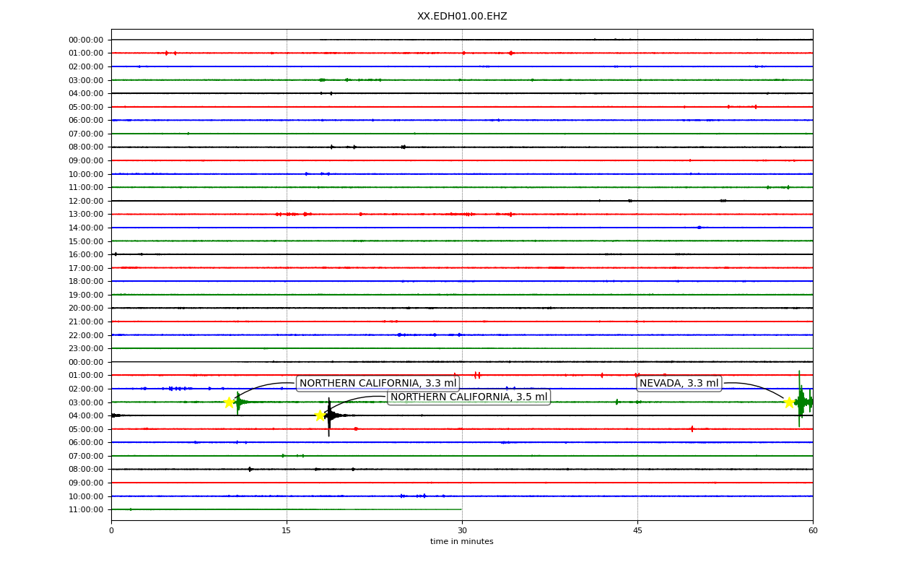Select the NORTHERN CALIFORNIA, 3.5 ml label
The image size is (924, 578).
469,397
